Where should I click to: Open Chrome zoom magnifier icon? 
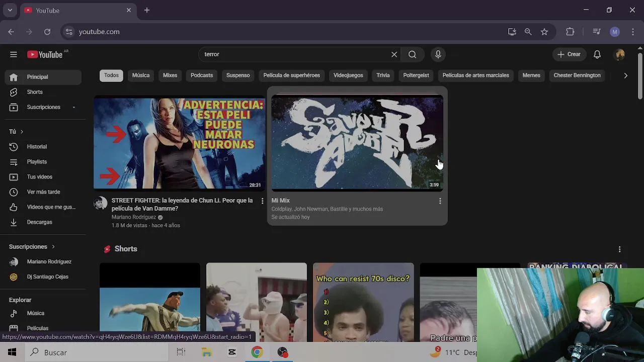[x=528, y=32]
